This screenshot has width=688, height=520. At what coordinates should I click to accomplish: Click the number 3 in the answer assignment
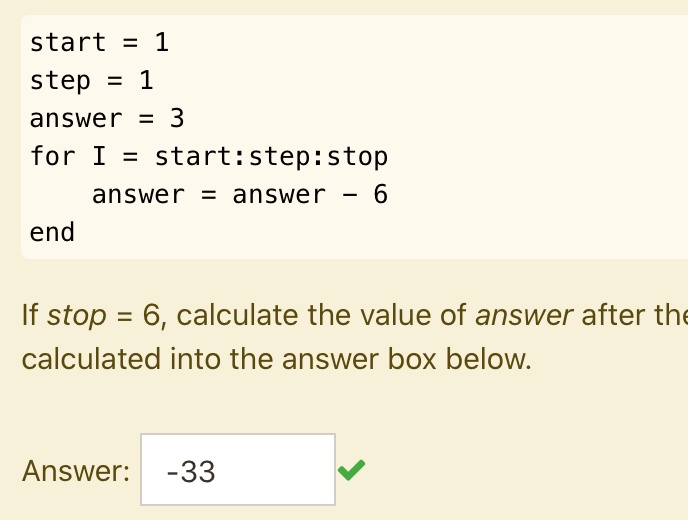click(x=177, y=119)
